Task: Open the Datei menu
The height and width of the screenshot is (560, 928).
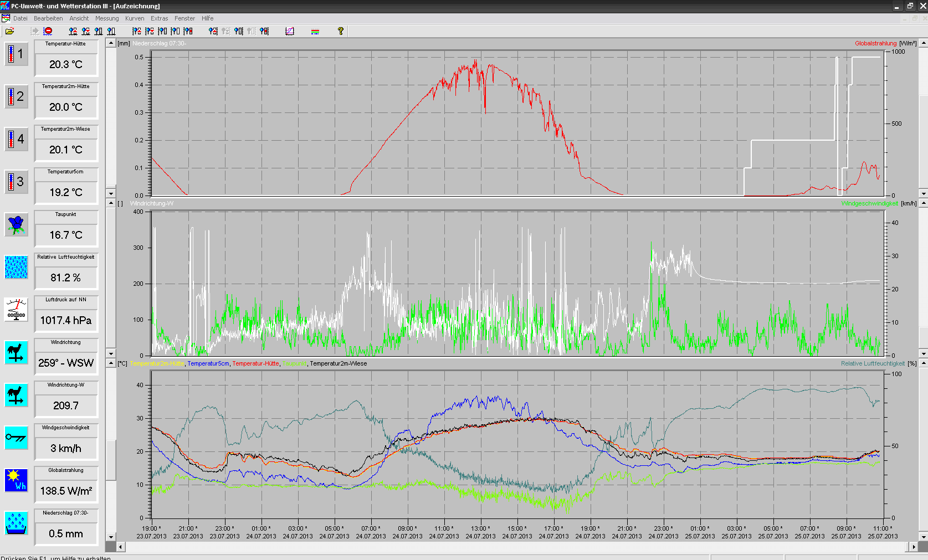Action: [x=20, y=18]
